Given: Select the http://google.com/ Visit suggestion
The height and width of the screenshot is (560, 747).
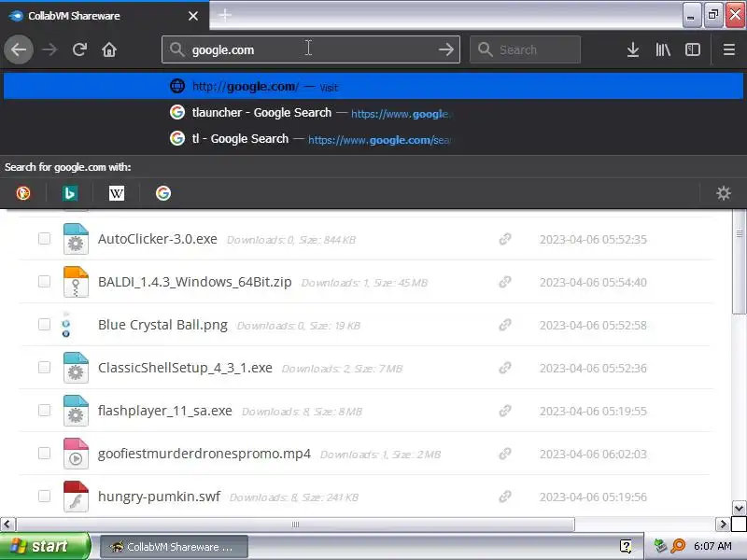Looking at the screenshot, I should [x=373, y=86].
